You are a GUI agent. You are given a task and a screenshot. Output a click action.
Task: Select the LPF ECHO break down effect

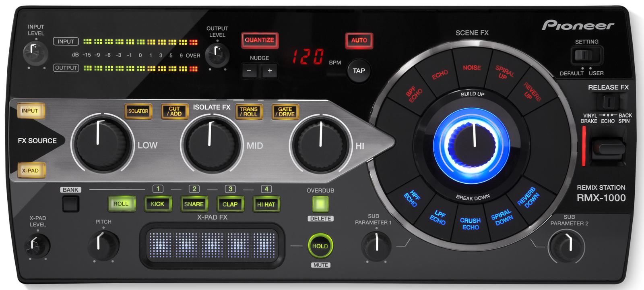coord(438,217)
